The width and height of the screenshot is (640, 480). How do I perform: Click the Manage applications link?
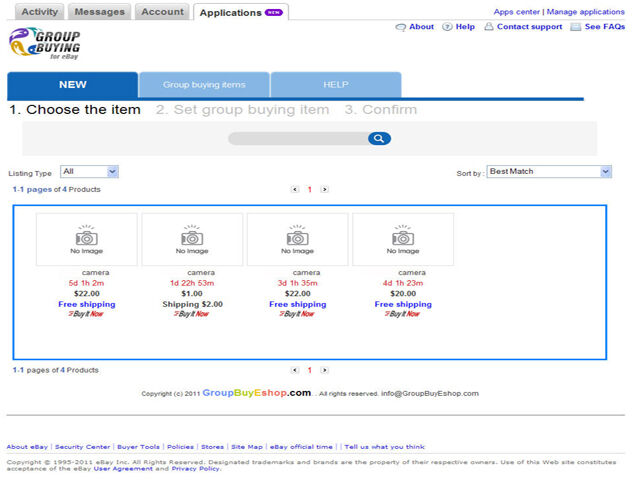[585, 12]
